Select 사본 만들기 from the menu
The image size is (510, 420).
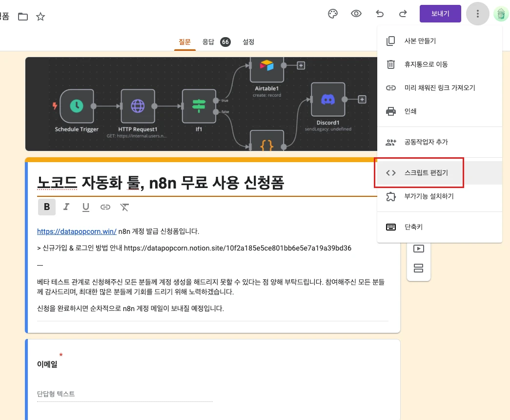[439, 41]
